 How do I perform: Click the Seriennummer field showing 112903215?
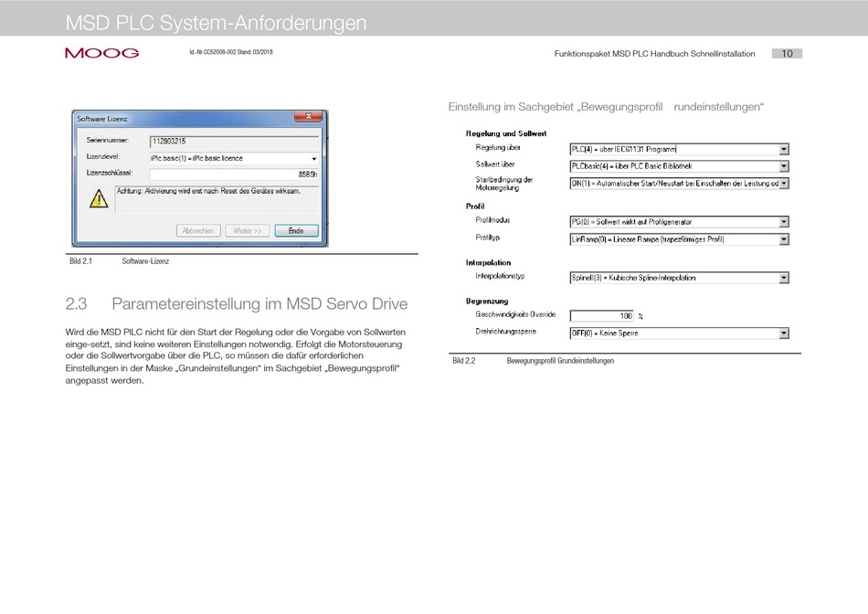click(x=234, y=142)
